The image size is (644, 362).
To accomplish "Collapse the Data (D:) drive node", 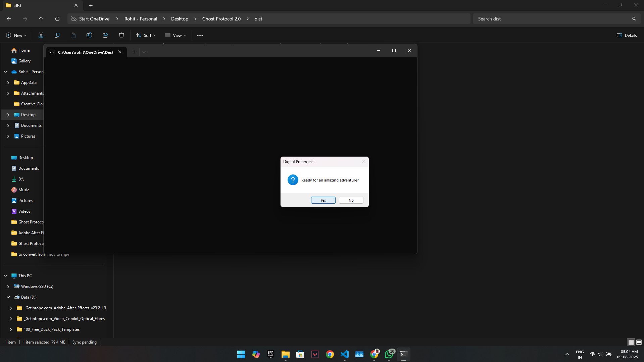I will (8, 297).
